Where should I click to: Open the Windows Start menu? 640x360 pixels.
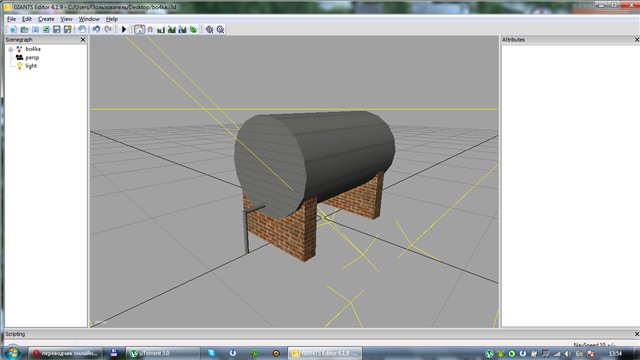pos(12,353)
